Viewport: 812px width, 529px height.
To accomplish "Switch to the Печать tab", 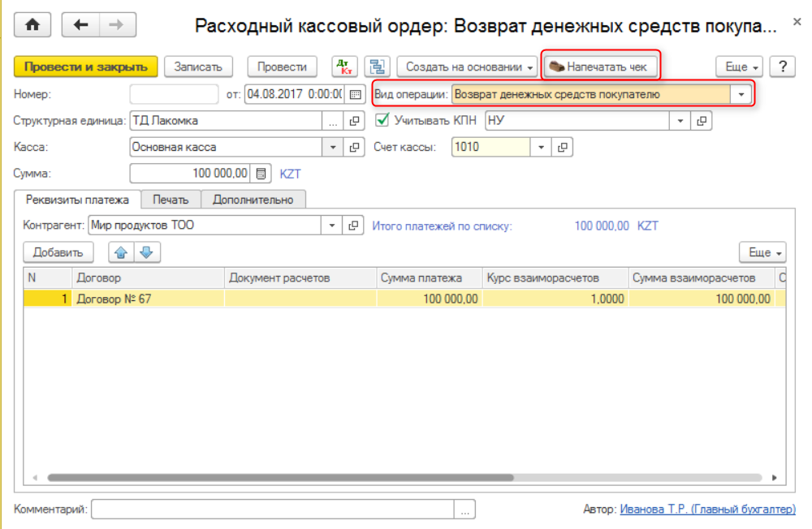I will (171, 200).
